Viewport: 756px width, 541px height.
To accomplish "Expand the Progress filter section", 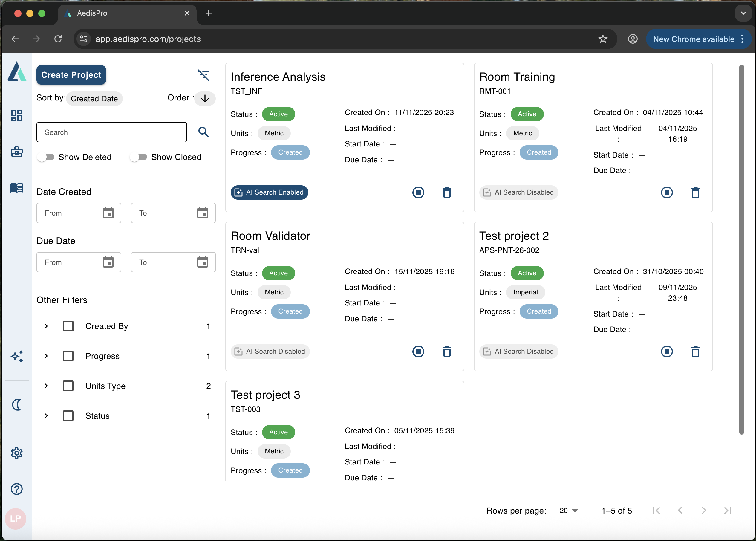I will pos(46,356).
